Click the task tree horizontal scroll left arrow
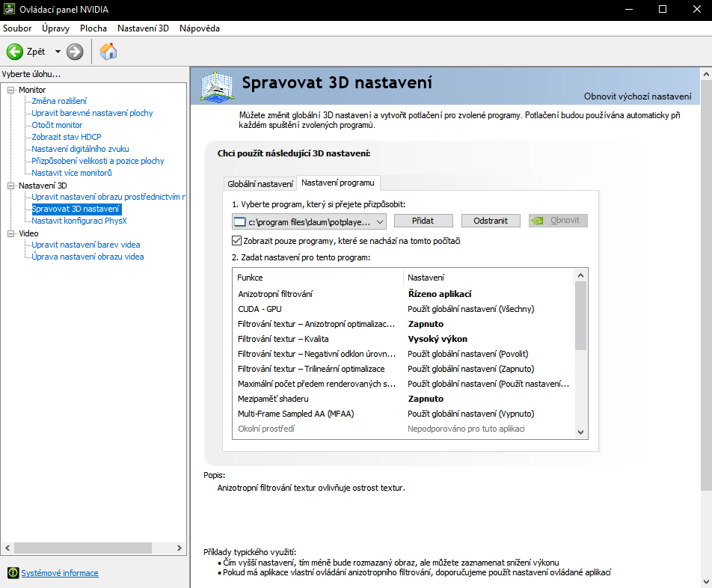Screen dimensions: 712x588 pyautogui.click(x=7, y=548)
